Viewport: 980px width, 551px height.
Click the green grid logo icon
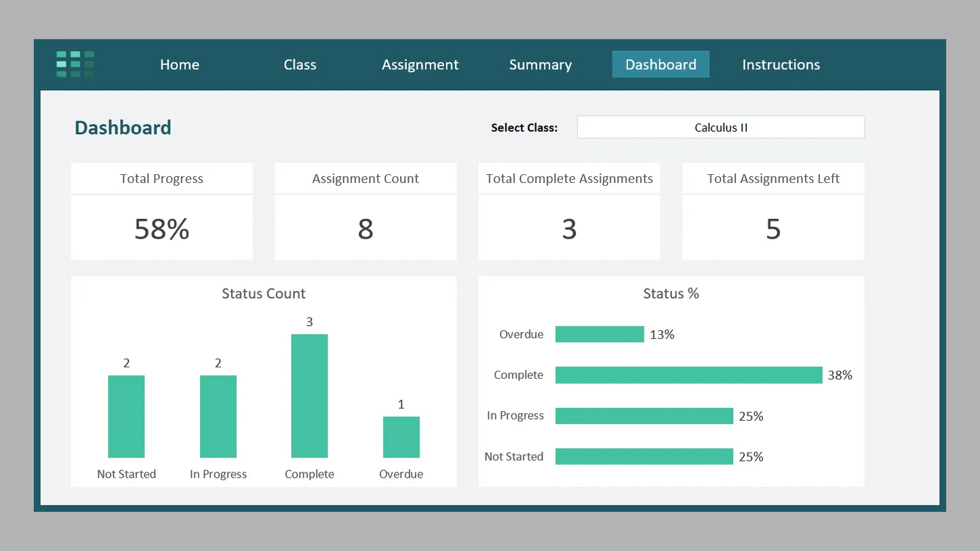click(x=75, y=64)
